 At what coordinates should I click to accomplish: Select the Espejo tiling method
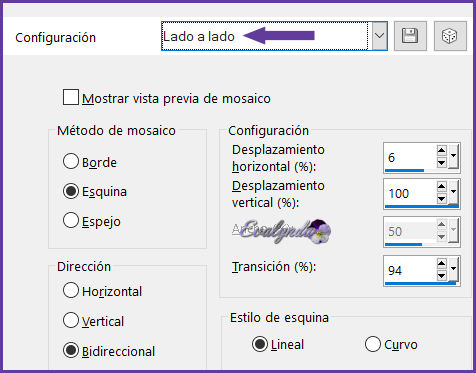[x=71, y=220]
